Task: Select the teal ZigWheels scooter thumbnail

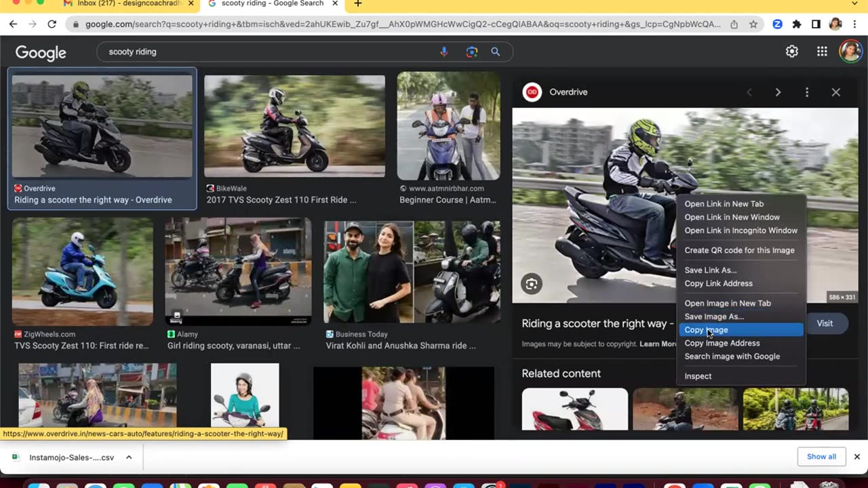Action: pos(83,272)
